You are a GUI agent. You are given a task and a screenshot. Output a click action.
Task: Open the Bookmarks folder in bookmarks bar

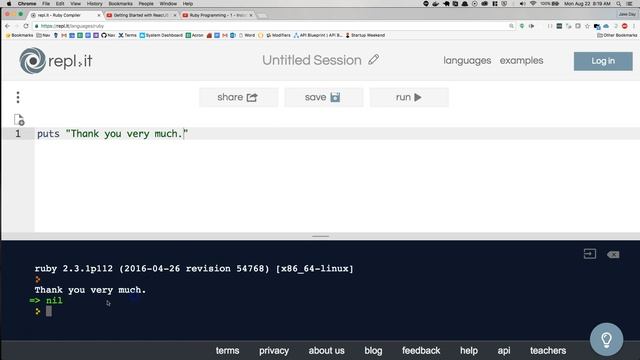[19, 36]
